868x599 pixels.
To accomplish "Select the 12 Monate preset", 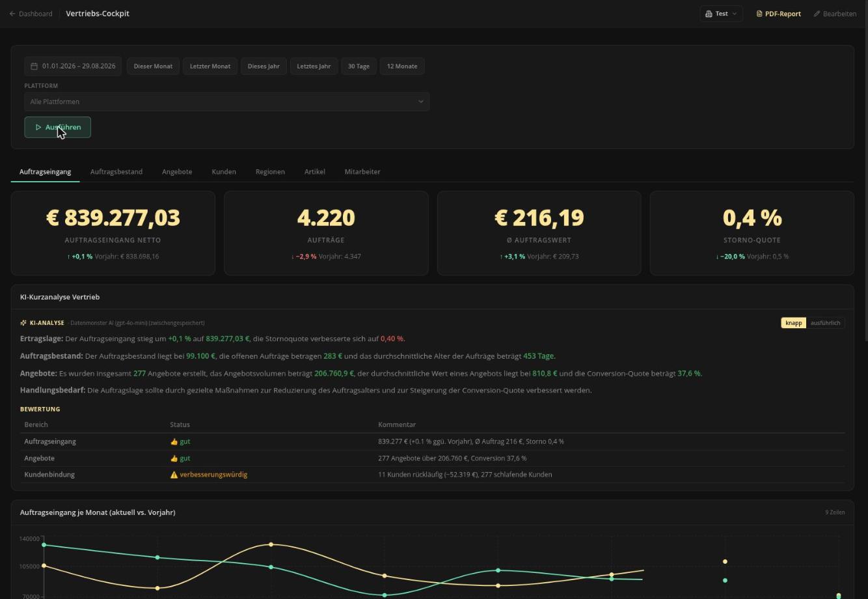I will tap(402, 66).
